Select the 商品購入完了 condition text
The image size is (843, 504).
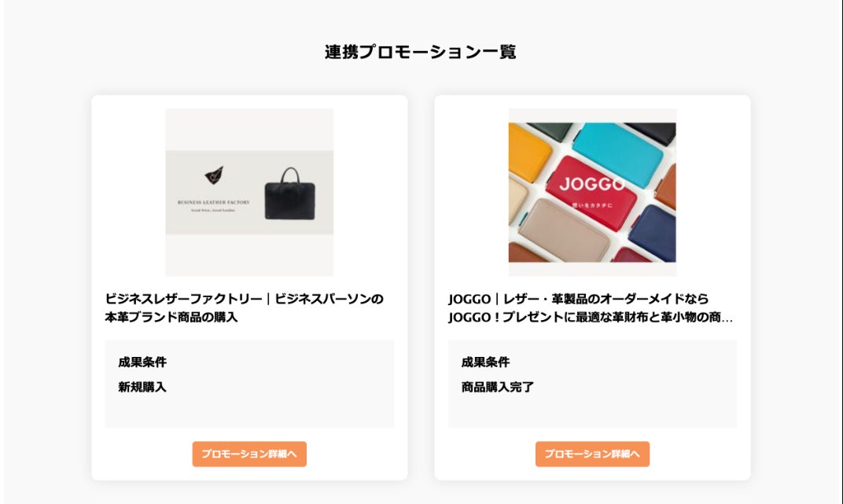(x=498, y=387)
